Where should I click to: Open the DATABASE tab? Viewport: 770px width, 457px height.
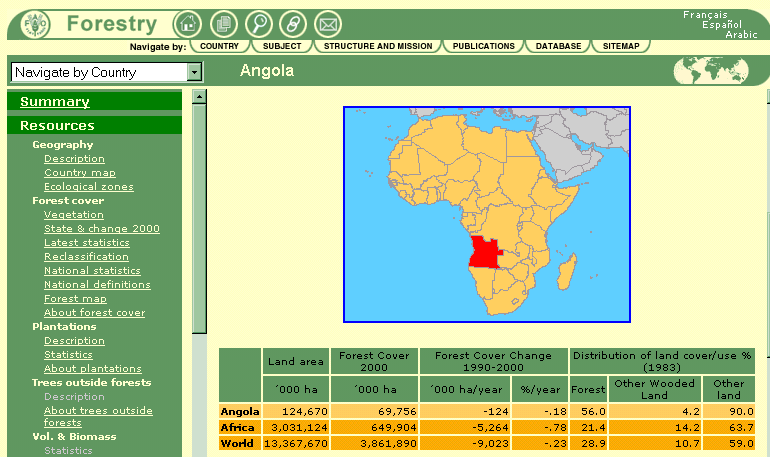click(558, 46)
